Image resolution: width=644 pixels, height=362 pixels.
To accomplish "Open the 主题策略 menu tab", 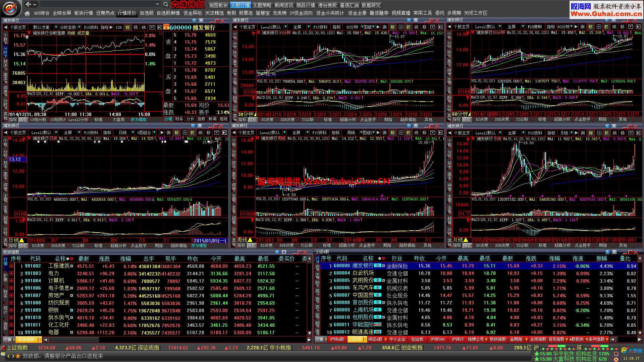I will pos(262,5).
